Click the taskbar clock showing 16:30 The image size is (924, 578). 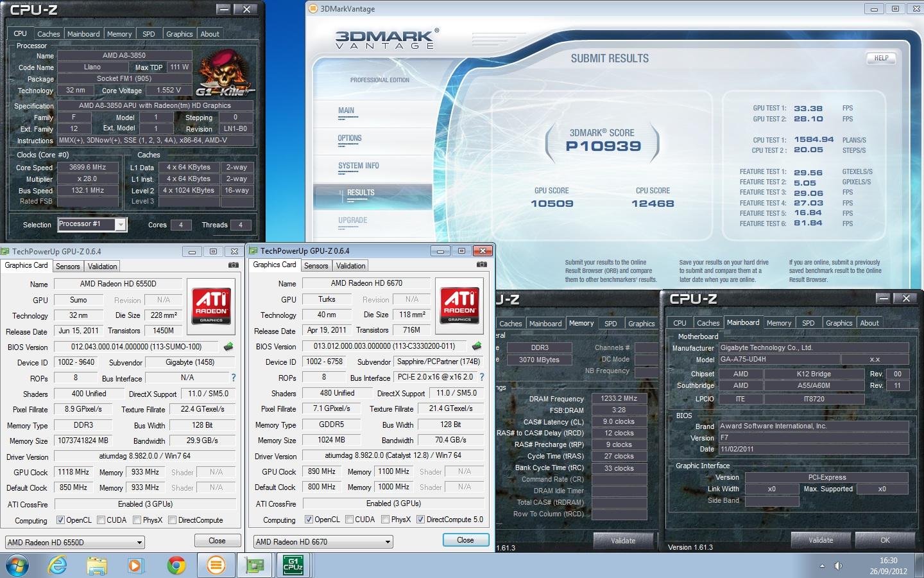889,561
